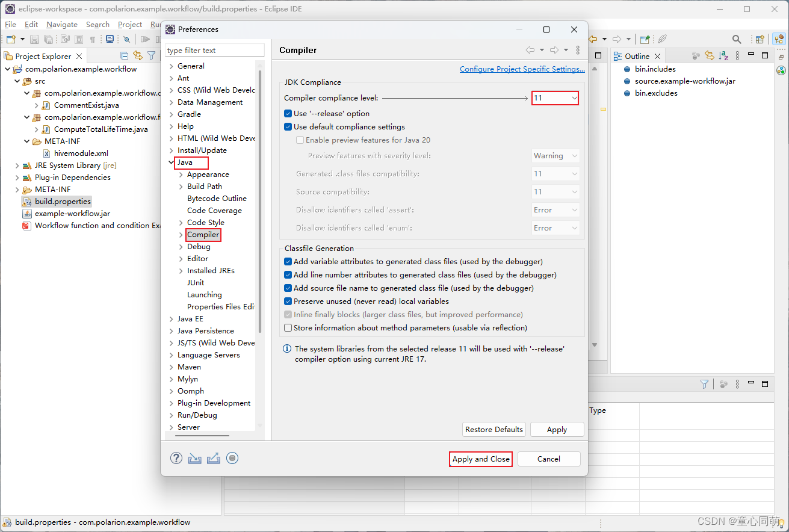The height and width of the screenshot is (532, 789).
Task: Click the type filter text field
Action: pos(215,51)
